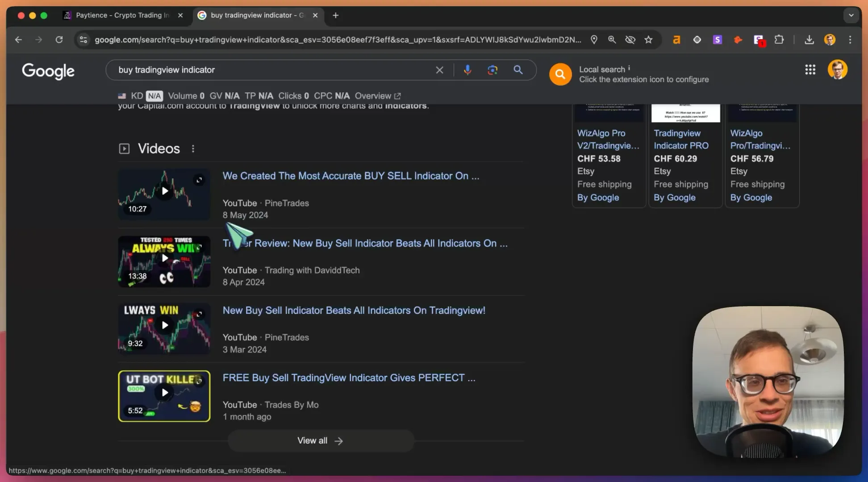The width and height of the screenshot is (868, 482).
Task: Open the purple S extension icon
Action: 717,40
